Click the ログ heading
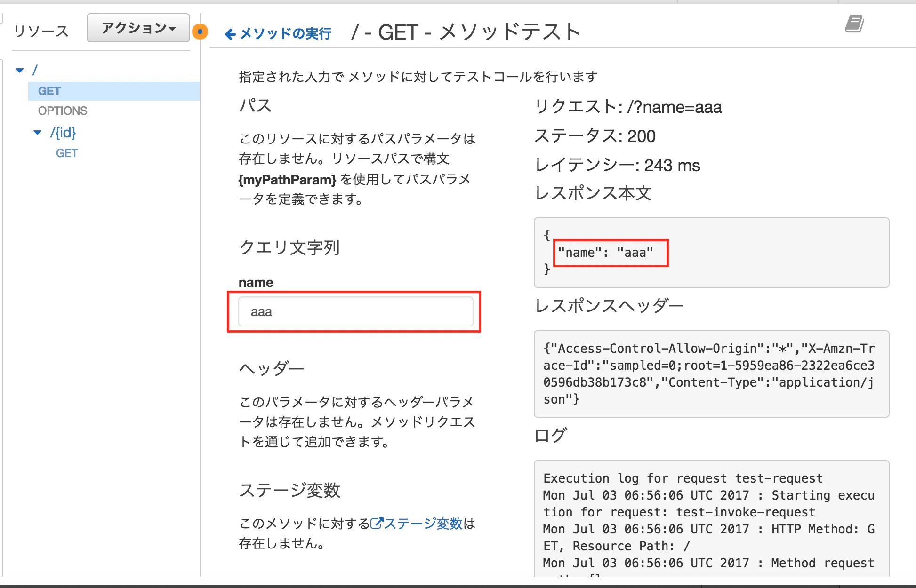The width and height of the screenshot is (916, 588). [551, 435]
